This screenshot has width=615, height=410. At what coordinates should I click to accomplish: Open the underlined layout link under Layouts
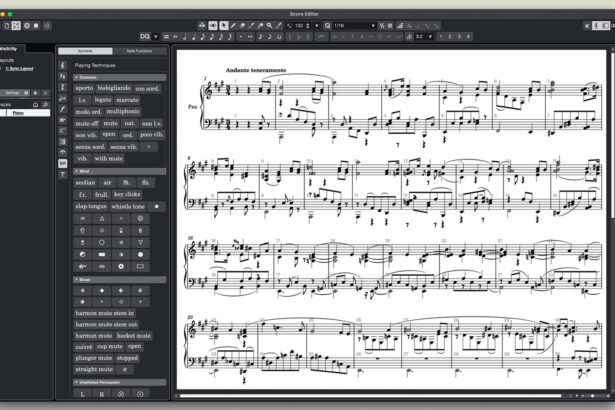pyautogui.click(x=19, y=69)
